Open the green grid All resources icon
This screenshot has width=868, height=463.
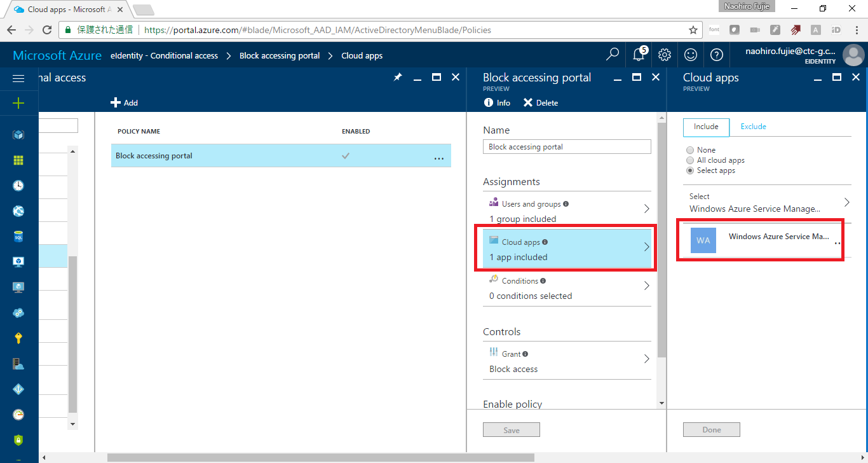(x=18, y=160)
